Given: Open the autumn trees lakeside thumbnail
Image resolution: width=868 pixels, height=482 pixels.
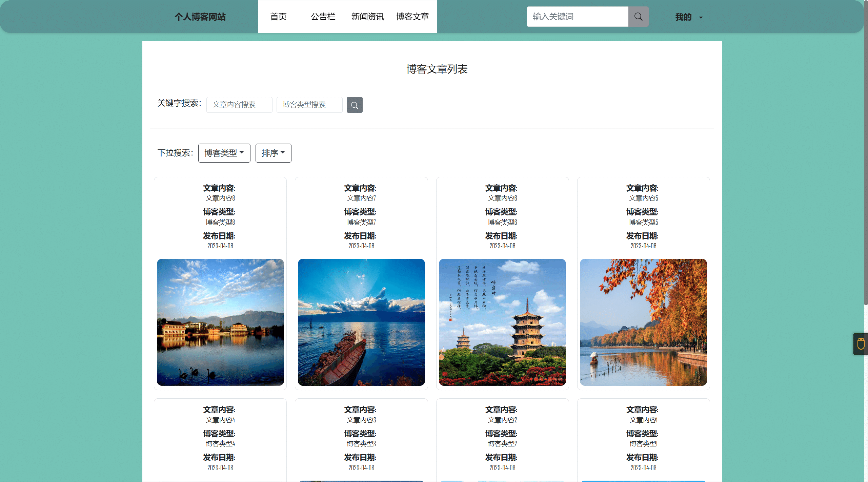Looking at the screenshot, I should 643,322.
